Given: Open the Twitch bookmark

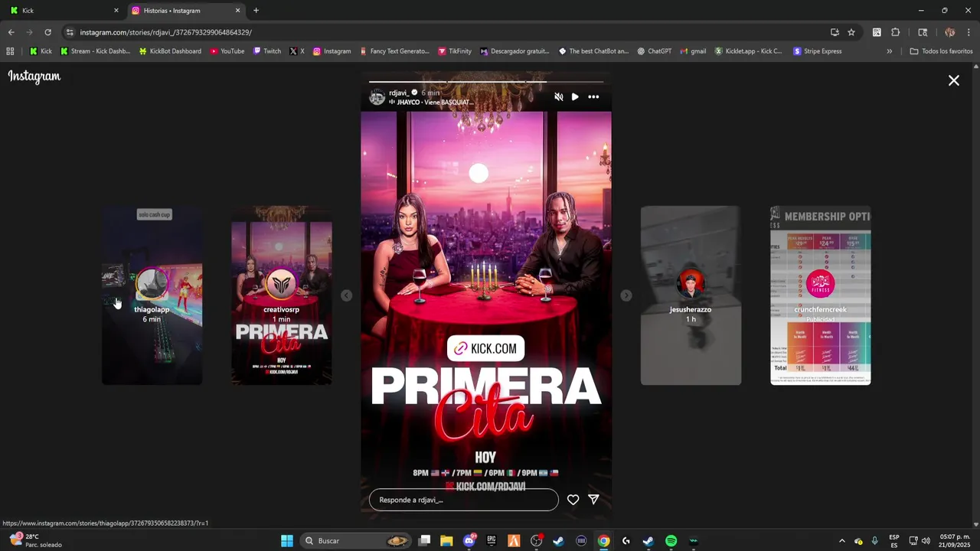Looking at the screenshot, I should point(266,51).
